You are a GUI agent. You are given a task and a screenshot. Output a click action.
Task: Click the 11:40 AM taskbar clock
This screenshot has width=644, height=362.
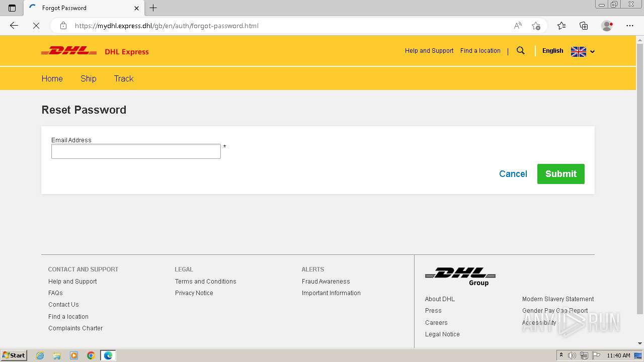click(x=618, y=355)
